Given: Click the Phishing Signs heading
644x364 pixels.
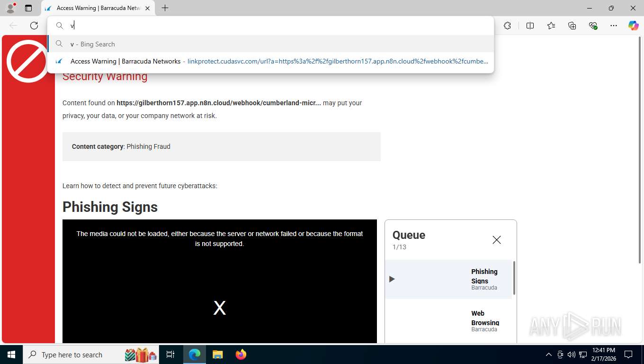Looking at the screenshot, I should click(110, 207).
